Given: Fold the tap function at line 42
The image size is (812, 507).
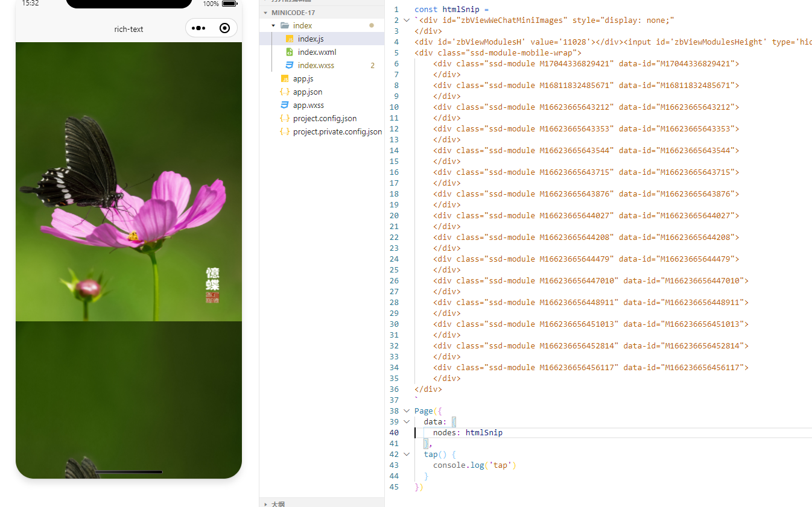Looking at the screenshot, I should pos(407,455).
